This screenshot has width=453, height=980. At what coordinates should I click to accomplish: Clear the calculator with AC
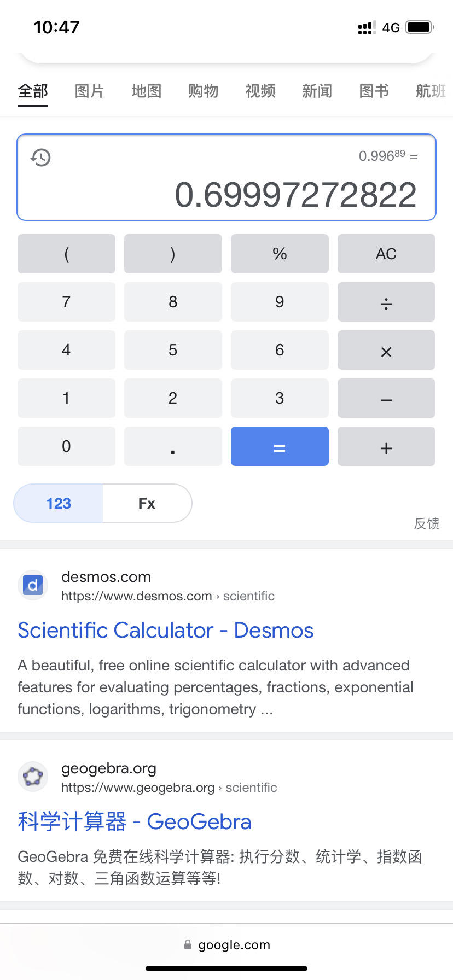tap(386, 254)
